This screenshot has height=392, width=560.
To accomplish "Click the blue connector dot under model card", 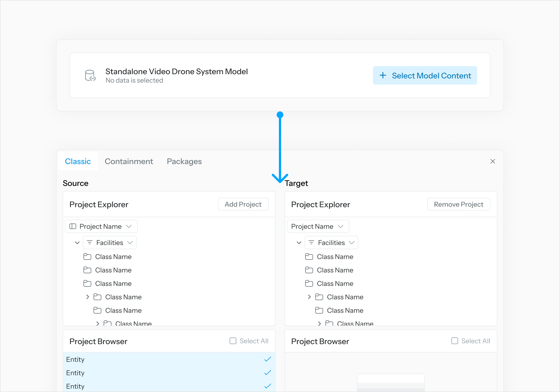I will (280, 115).
